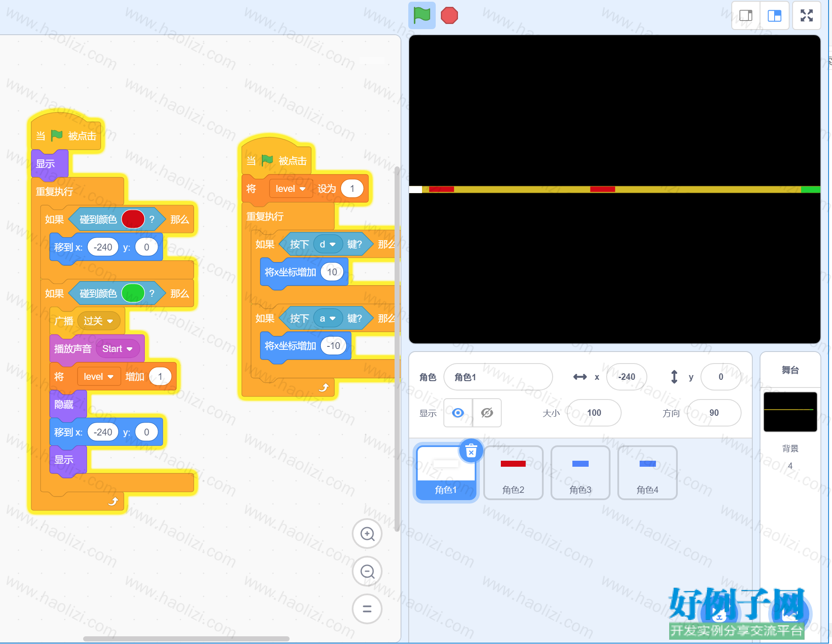Delete sprite 角色1 with trash icon
The image size is (832, 644).
point(471,451)
